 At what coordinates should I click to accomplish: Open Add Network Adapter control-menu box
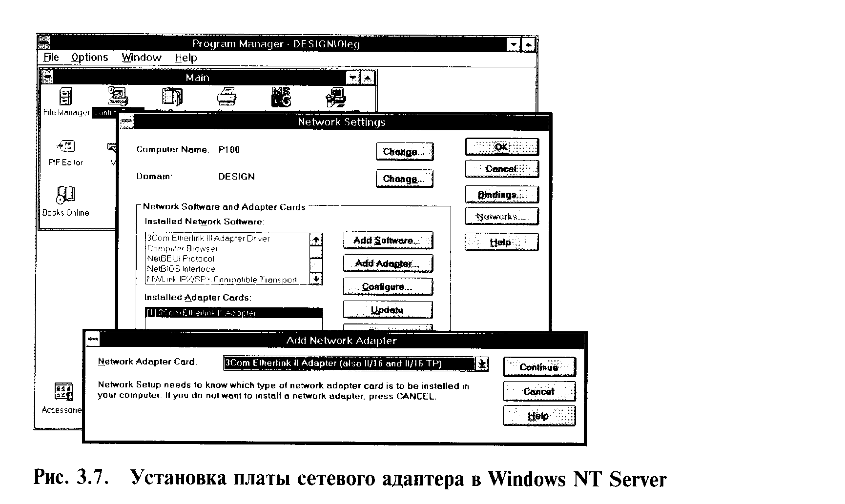(92, 340)
